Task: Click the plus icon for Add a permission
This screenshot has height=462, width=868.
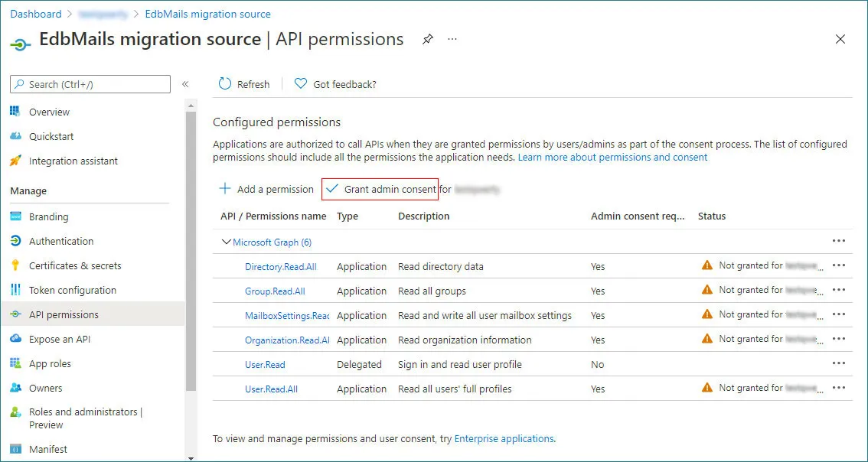Action: [x=225, y=189]
